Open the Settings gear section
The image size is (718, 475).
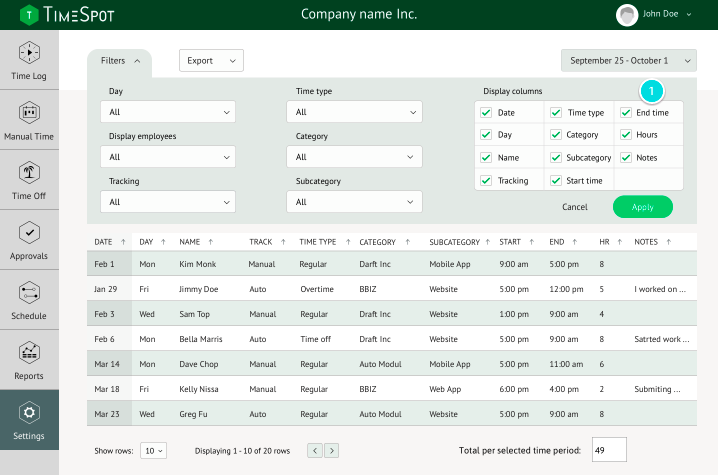[x=29, y=420]
